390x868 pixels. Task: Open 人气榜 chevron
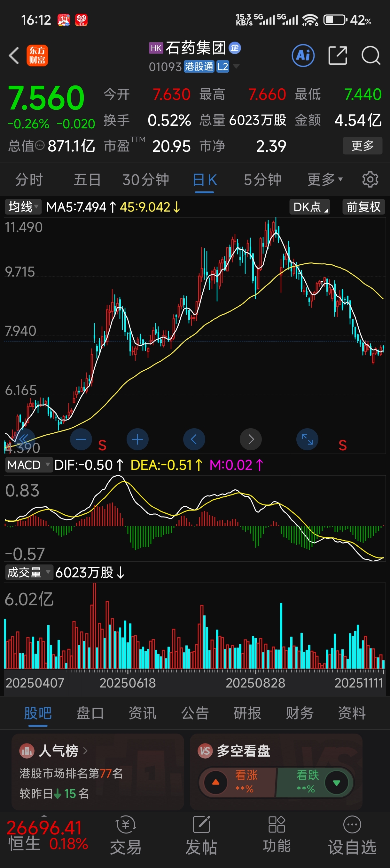pyautogui.click(x=85, y=751)
